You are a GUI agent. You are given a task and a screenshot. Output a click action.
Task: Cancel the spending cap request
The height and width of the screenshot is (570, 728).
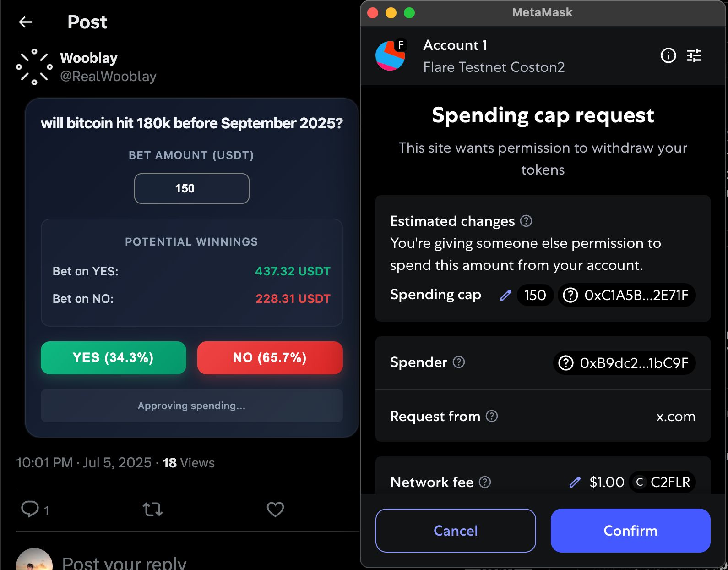(456, 531)
